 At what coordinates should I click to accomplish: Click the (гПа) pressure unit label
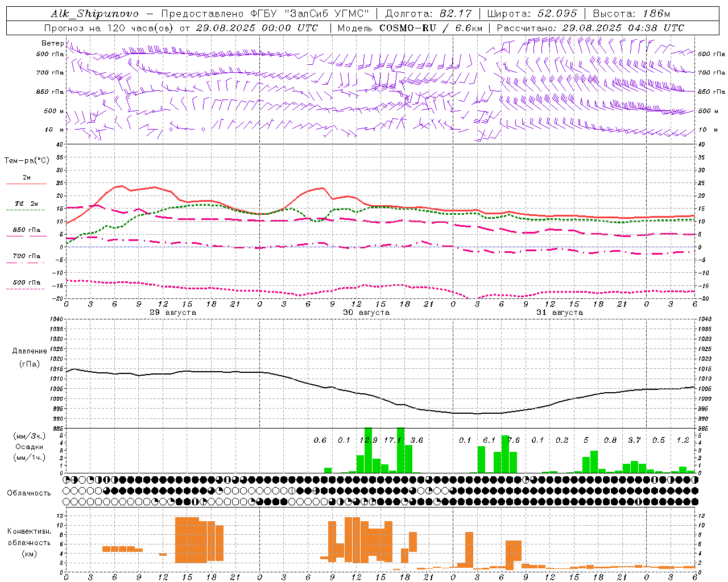pos(30,364)
